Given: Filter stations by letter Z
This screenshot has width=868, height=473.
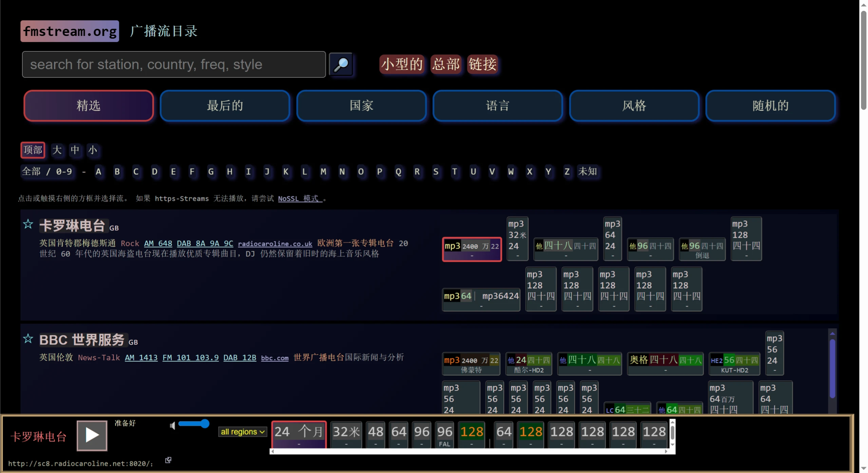Looking at the screenshot, I should pyautogui.click(x=567, y=171).
